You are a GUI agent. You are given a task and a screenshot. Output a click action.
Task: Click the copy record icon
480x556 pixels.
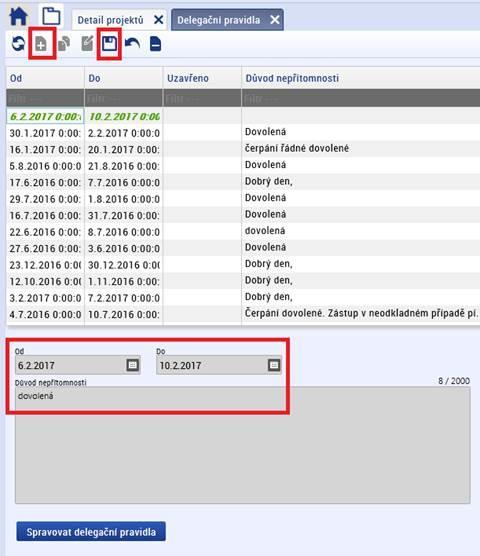point(64,44)
